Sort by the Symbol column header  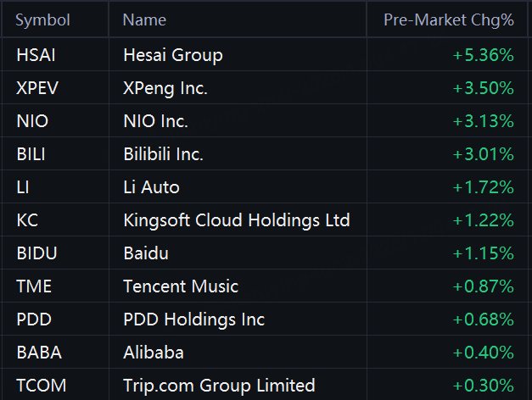point(42,20)
